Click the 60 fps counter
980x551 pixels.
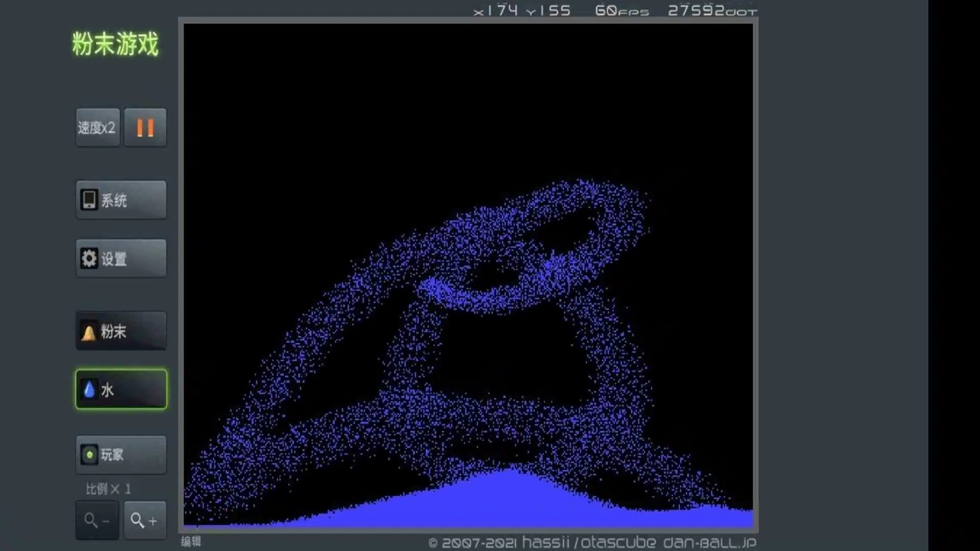point(621,10)
